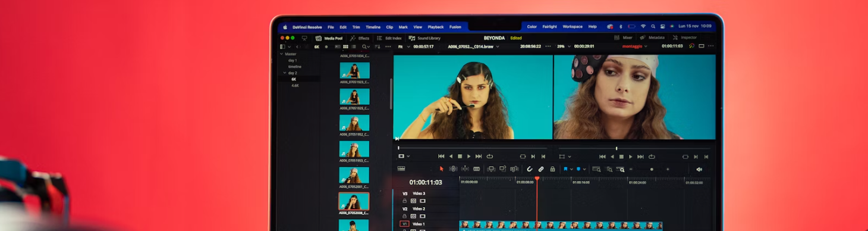
Task: Open the Timeline menu
Action: click(x=373, y=27)
